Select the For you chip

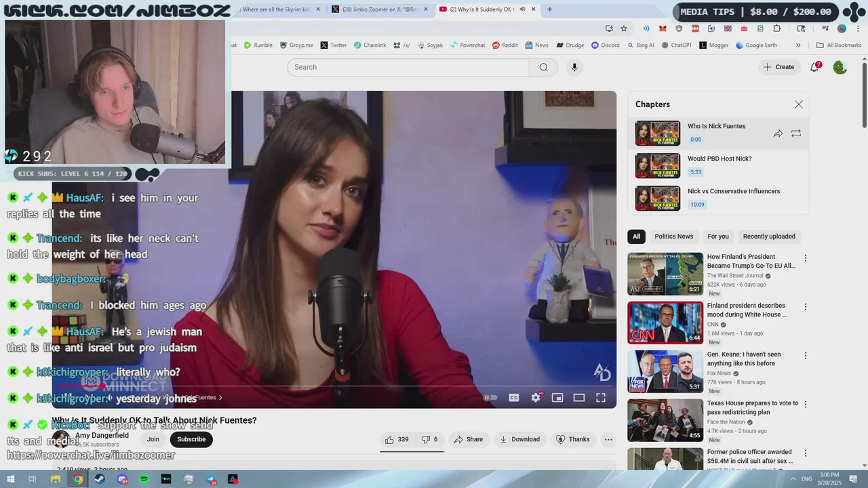718,237
